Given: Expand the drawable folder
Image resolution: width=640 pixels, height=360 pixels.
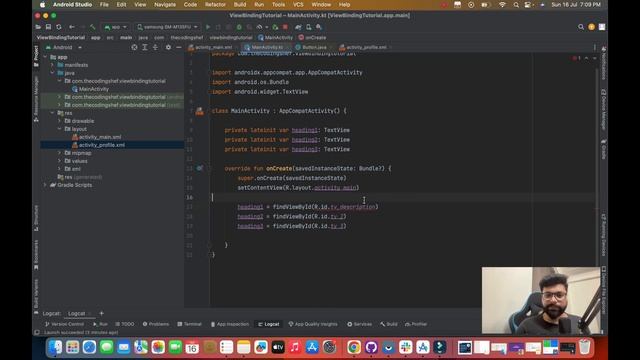Looking at the screenshot, I should pyautogui.click(x=60, y=121).
